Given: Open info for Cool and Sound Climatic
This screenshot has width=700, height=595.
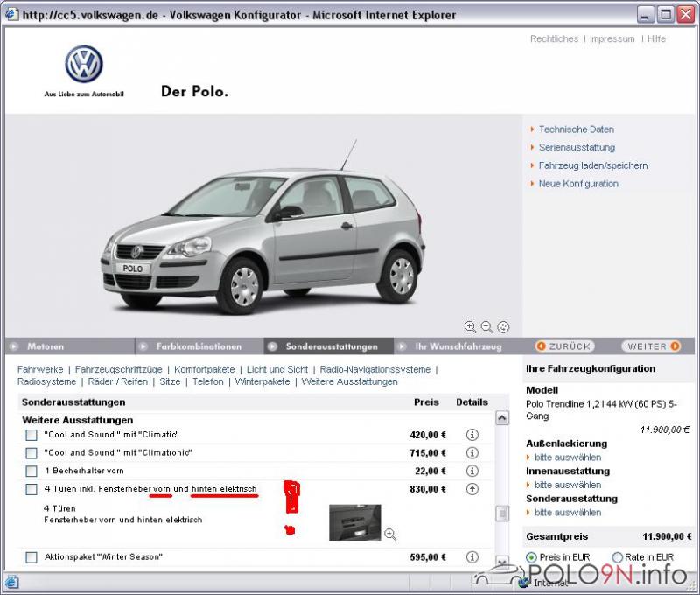Looking at the screenshot, I should [x=472, y=435].
